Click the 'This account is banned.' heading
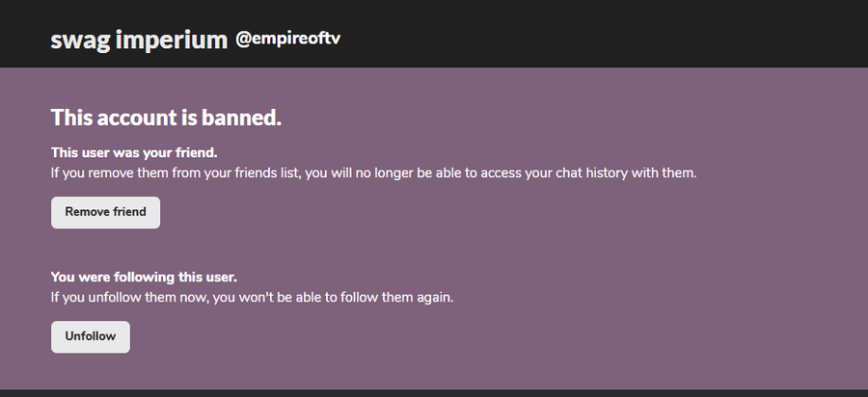 pos(166,118)
